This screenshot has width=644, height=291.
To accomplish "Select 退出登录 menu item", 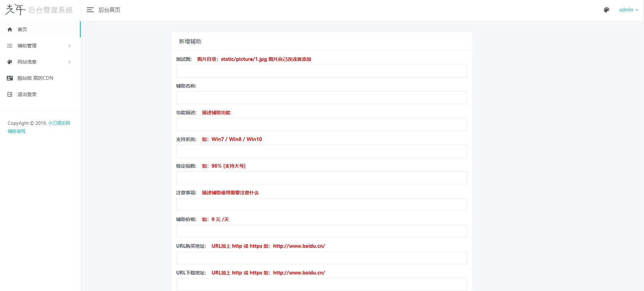I will tap(27, 94).
